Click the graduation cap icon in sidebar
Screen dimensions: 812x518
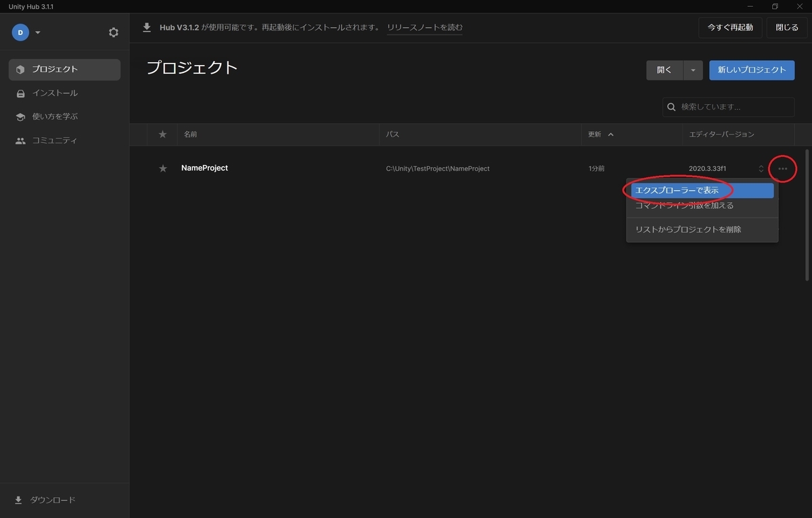[20, 117]
